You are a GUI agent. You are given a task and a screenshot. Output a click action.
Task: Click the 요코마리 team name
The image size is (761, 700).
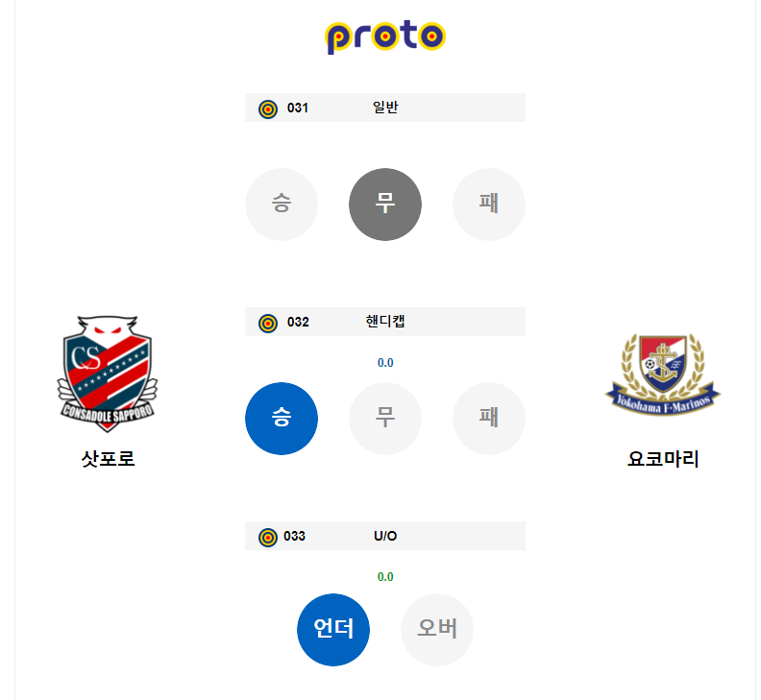(663, 459)
